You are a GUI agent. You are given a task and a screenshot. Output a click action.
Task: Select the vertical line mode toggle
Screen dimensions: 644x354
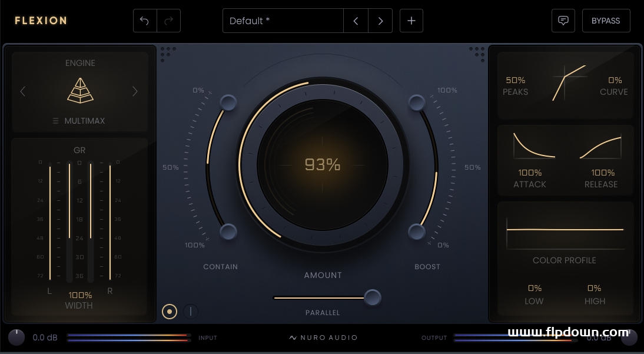pos(190,311)
